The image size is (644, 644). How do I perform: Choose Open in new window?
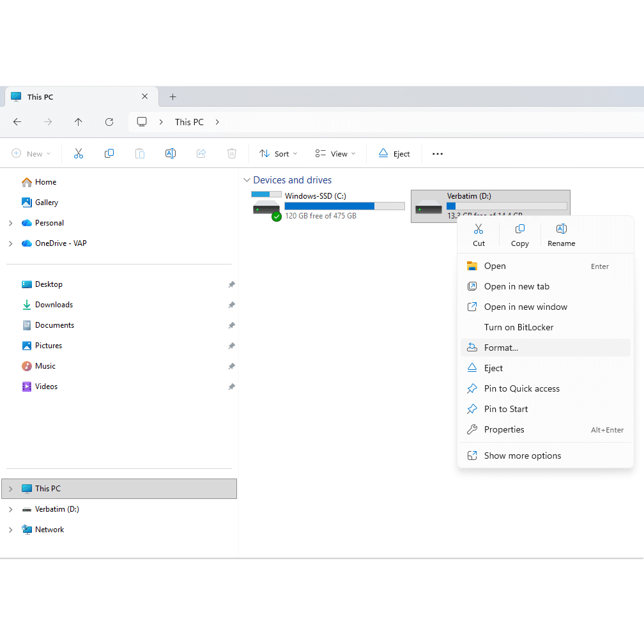tap(546, 307)
